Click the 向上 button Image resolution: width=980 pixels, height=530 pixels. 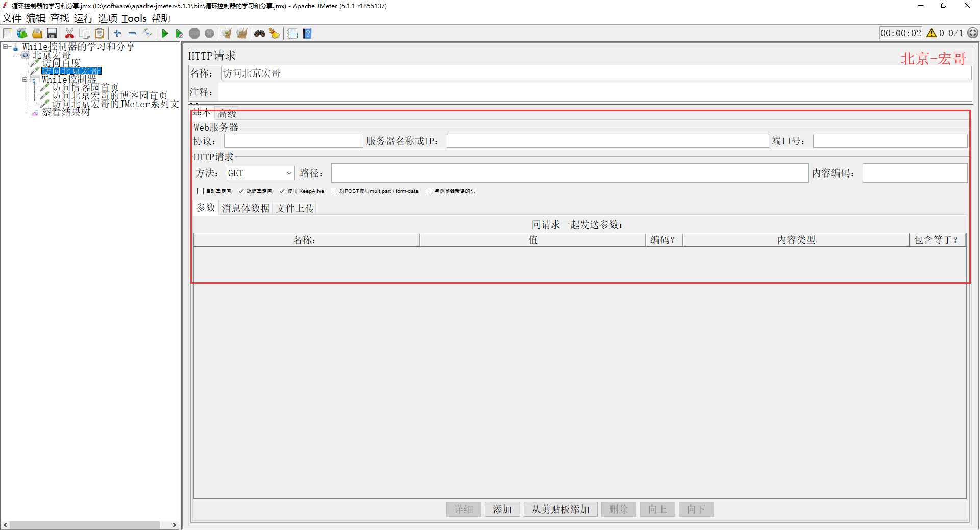pyautogui.click(x=657, y=509)
